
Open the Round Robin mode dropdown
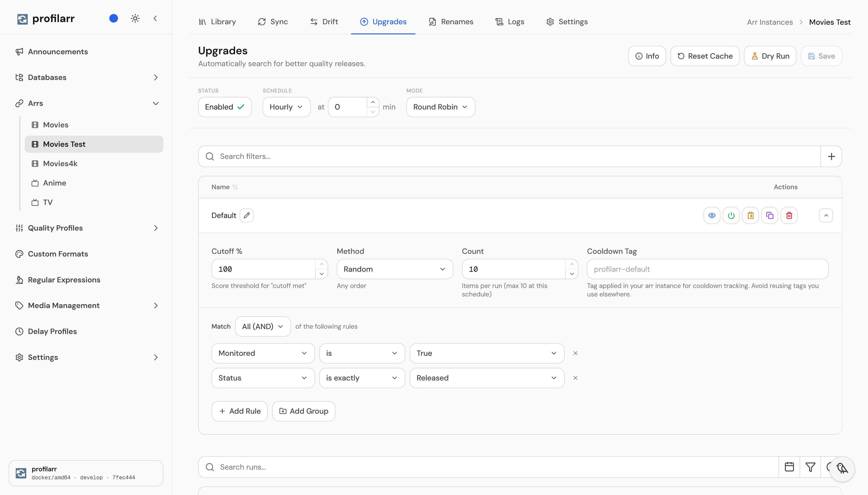tap(441, 107)
